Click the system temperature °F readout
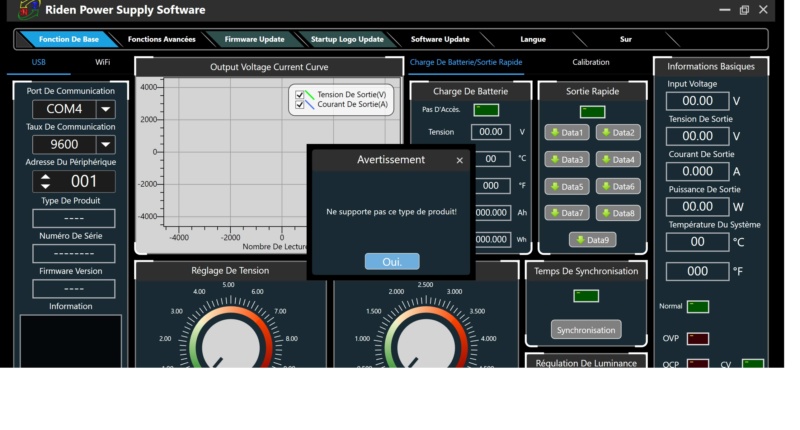The width and height of the screenshot is (800, 430). tap(697, 271)
